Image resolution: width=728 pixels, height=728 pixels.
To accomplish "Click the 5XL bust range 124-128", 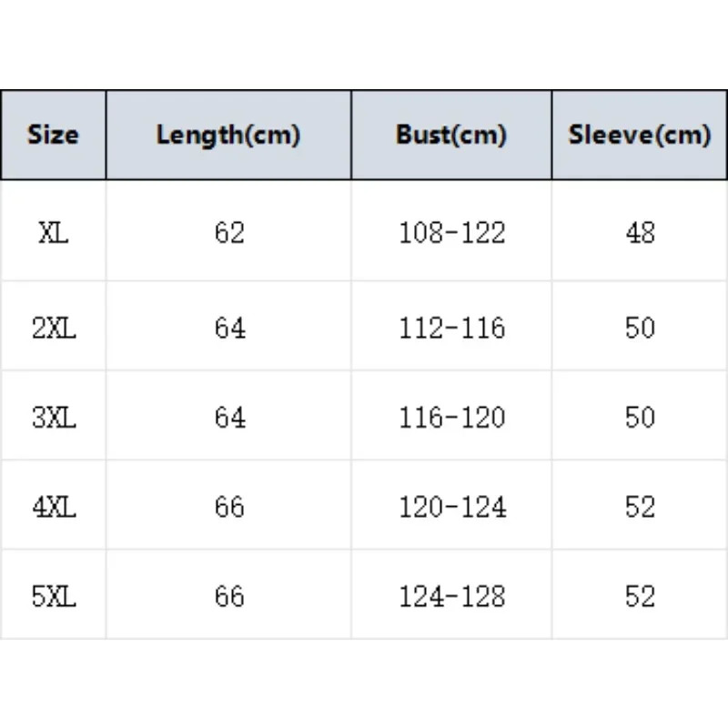I will 451,596.
